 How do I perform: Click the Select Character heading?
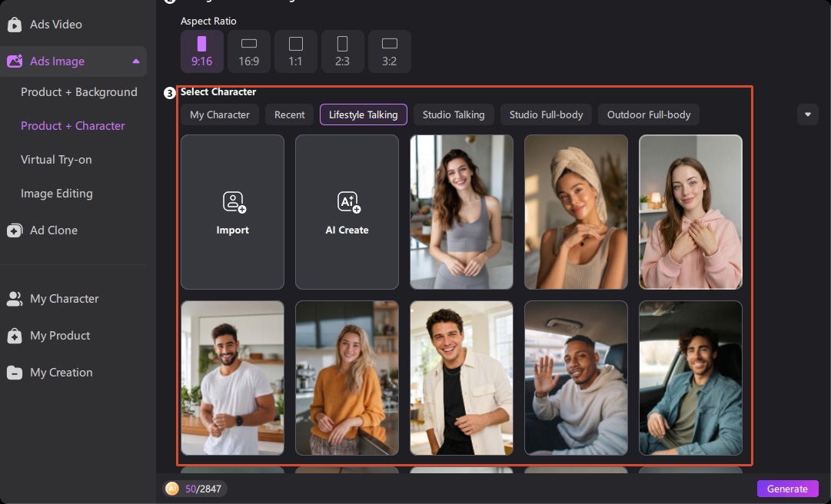point(218,92)
